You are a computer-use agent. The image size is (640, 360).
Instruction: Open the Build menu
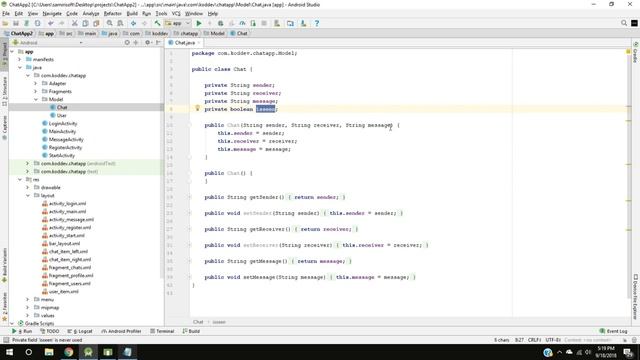tap(132, 13)
